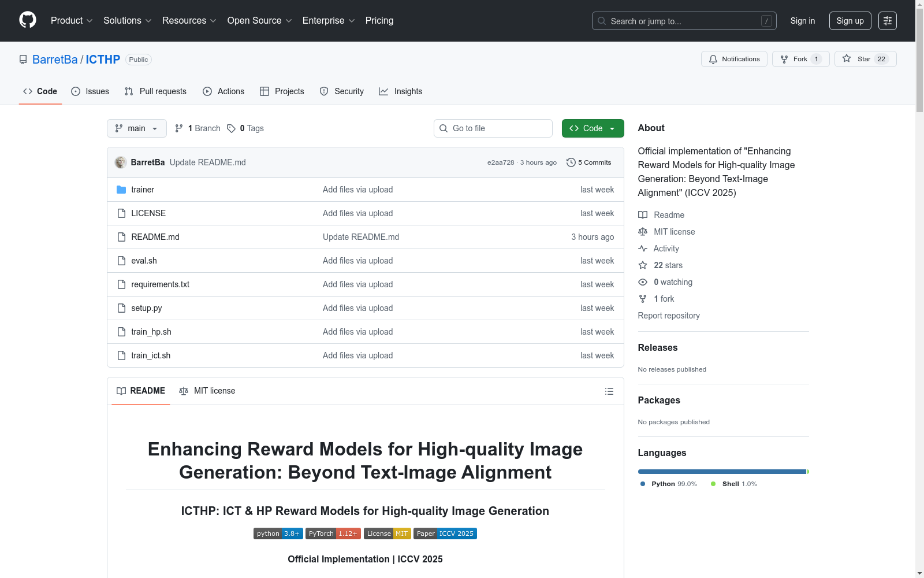Viewport: 924px width, 578px height.
Task: Open the main branch selector dropdown
Action: pos(137,128)
